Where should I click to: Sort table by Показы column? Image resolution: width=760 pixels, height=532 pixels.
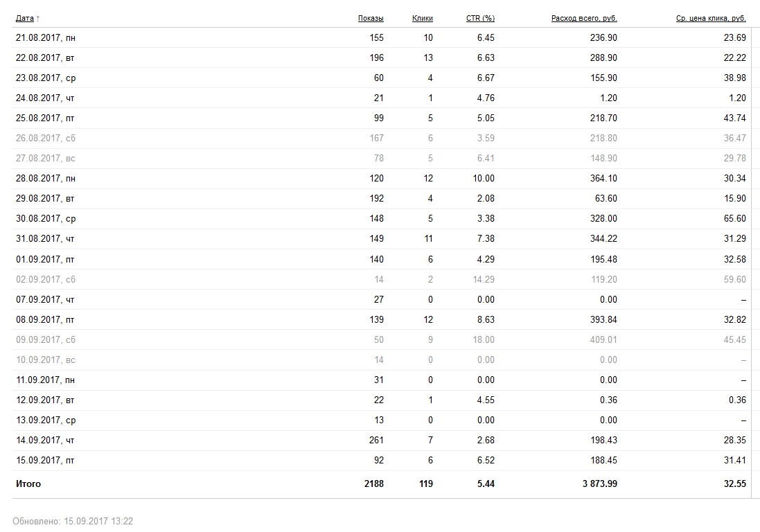371,19
